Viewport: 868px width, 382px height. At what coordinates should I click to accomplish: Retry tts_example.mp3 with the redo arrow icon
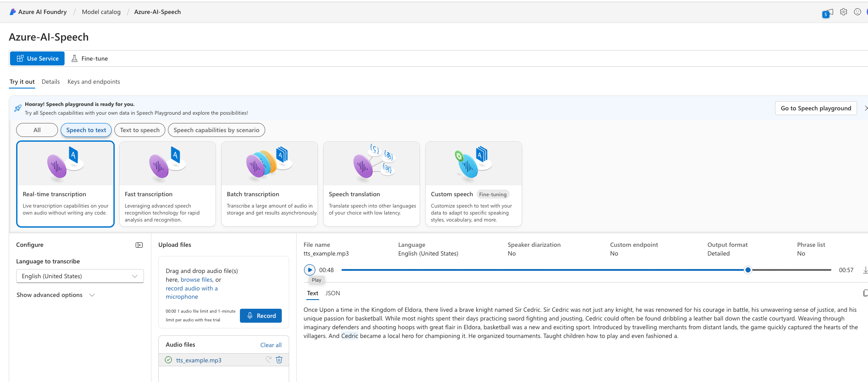268,359
